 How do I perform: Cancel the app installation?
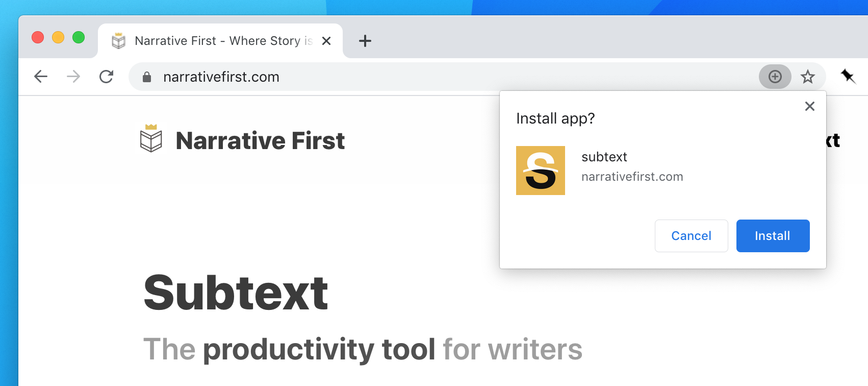click(x=692, y=236)
